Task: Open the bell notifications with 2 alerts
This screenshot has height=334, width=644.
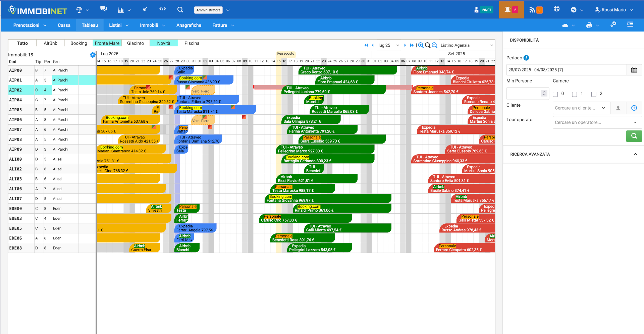Action: point(511,10)
